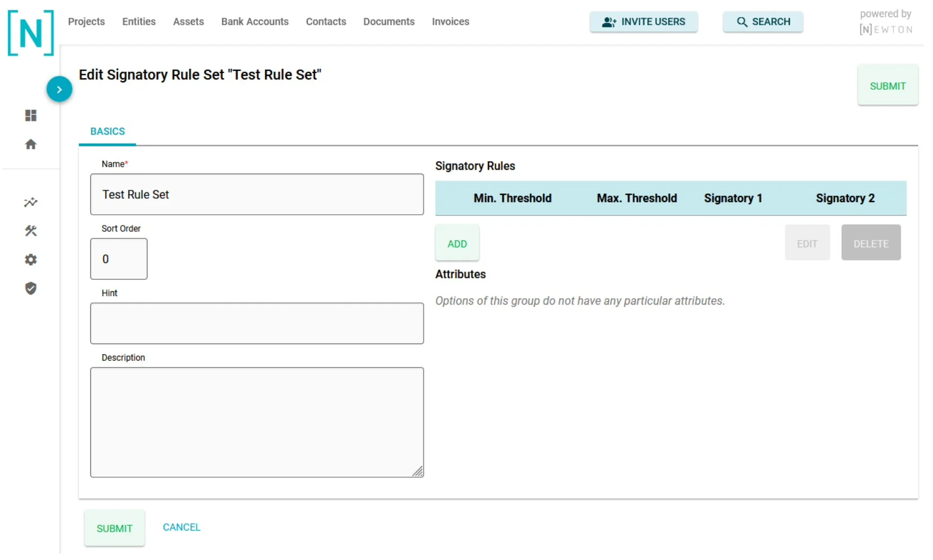Open the Projects menu

[86, 22]
